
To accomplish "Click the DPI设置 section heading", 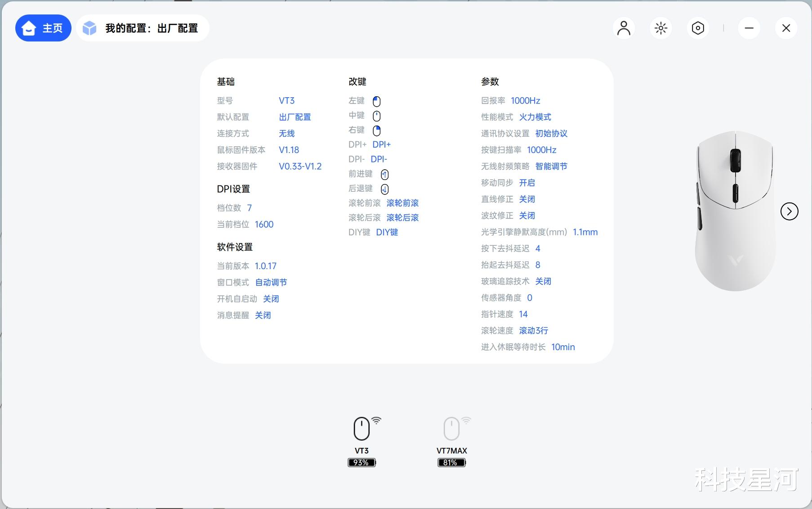I will coord(233,189).
